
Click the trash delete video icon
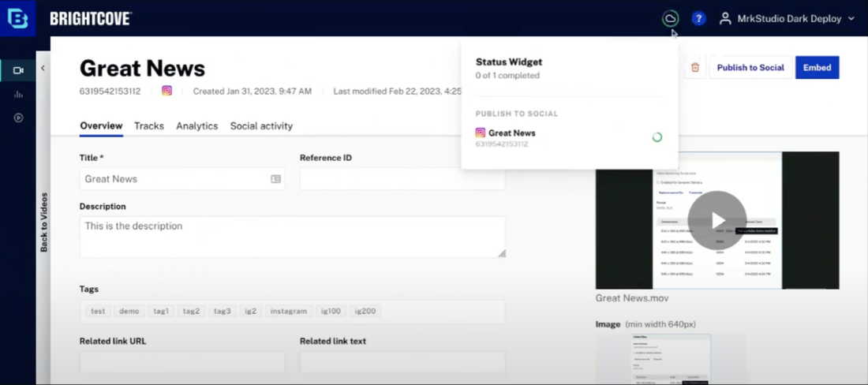pos(695,68)
